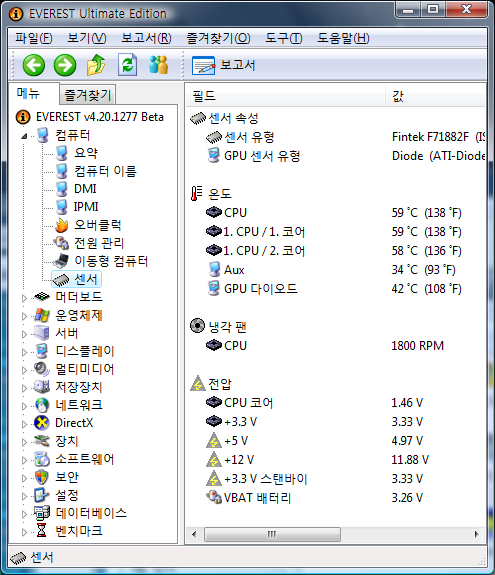The height and width of the screenshot is (575, 495).
Task: Open the 보고서(R) menu
Action: [x=146, y=38]
